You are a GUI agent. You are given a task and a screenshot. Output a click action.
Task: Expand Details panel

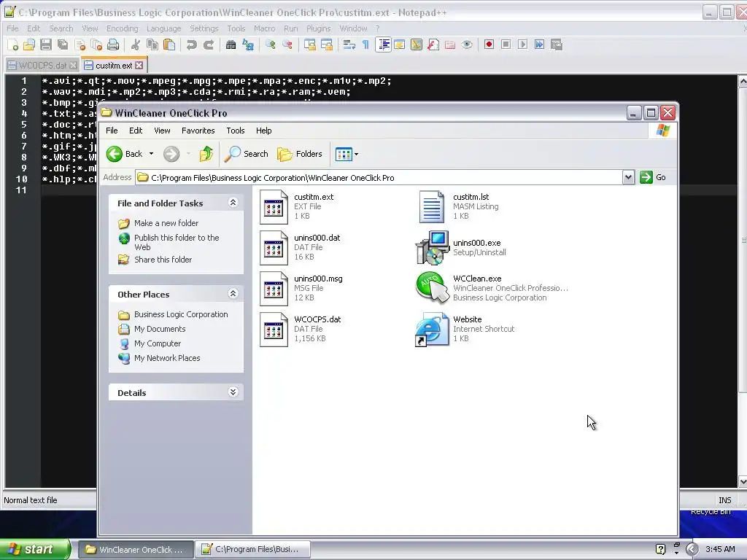233,392
